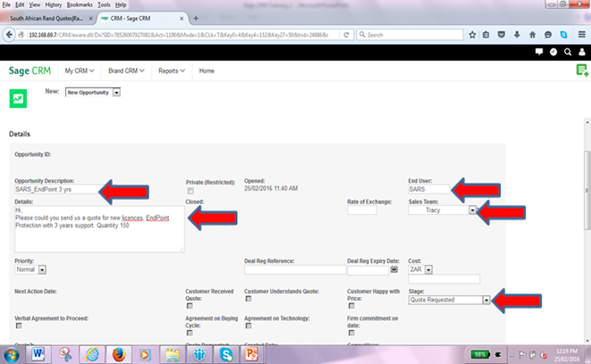Click the Firefox Hello chat icon
This screenshot has height=364, width=591.
coord(548,35)
